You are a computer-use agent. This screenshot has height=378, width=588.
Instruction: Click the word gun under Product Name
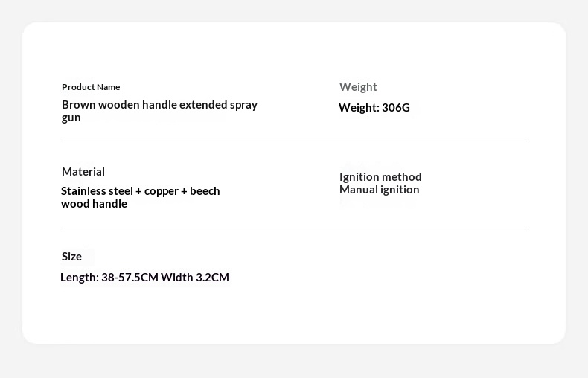point(71,118)
